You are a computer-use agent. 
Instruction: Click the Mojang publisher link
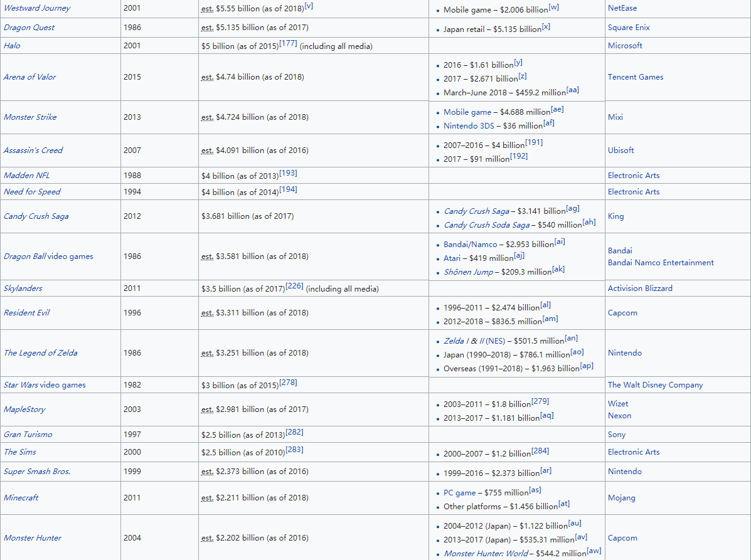coord(621,498)
